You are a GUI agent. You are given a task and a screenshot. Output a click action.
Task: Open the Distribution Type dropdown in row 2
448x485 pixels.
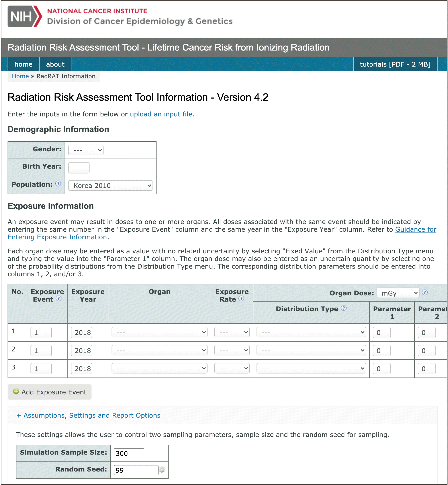[x=311, y=350]
